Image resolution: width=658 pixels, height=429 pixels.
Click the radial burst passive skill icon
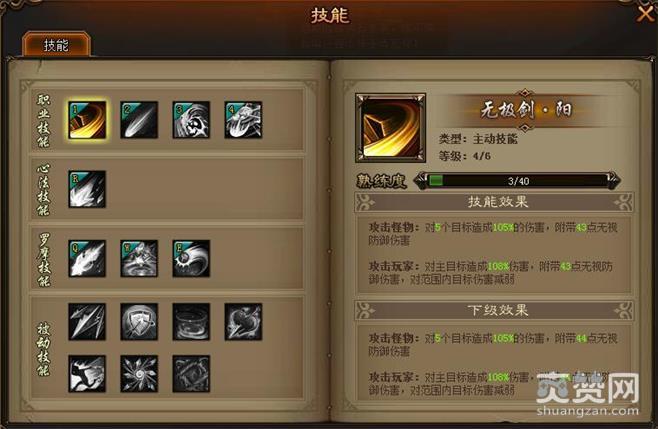pos(139,374)
